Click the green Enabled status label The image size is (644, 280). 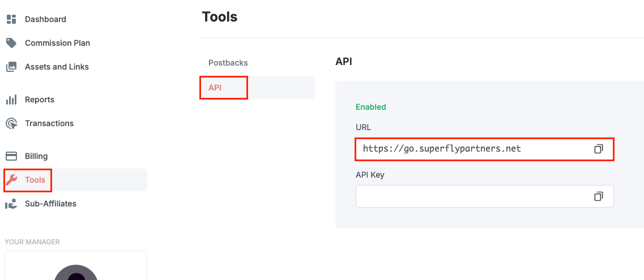371,107
